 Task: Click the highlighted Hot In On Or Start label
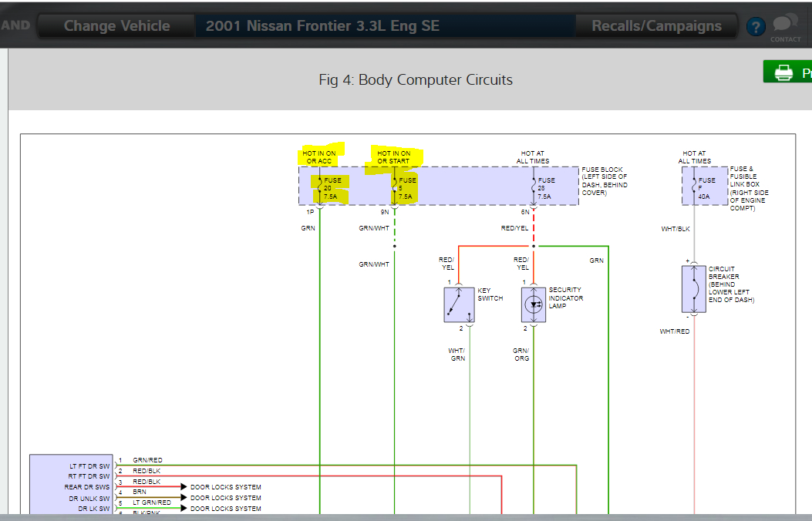(x=393, y=156)
